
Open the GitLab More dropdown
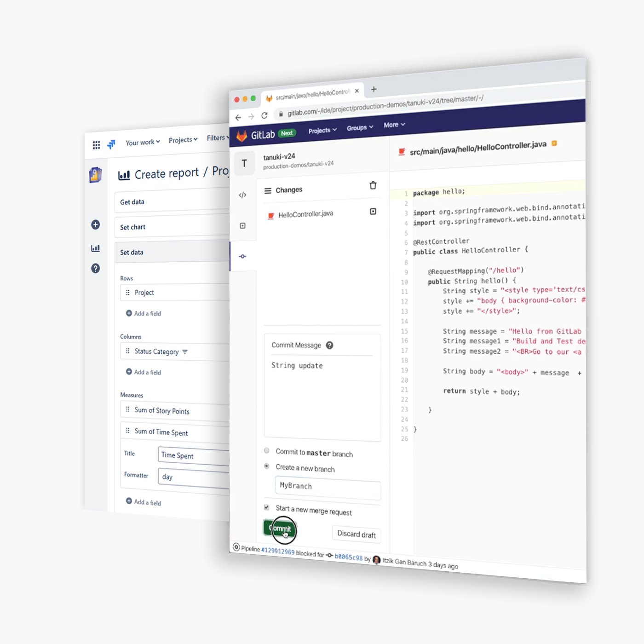point(394,125)
